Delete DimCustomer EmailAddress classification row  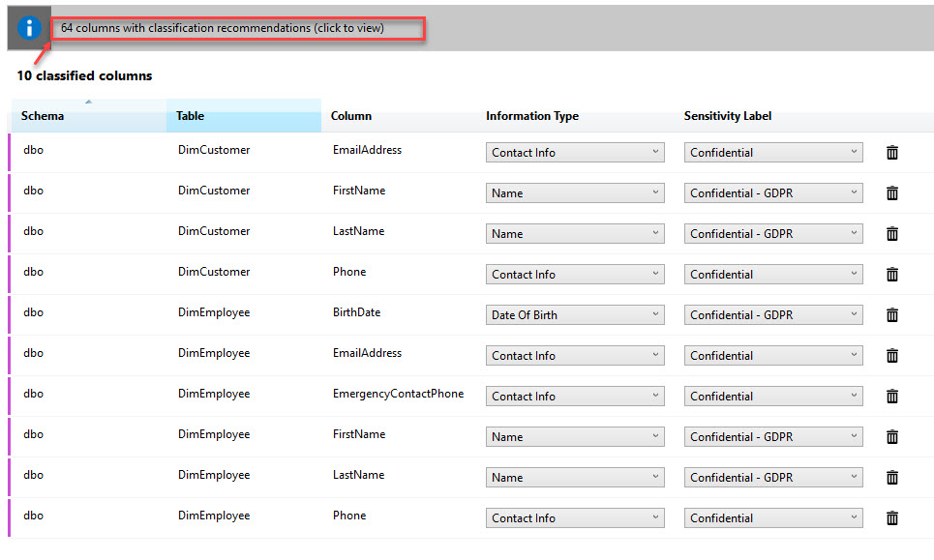[x=892, y=153]
